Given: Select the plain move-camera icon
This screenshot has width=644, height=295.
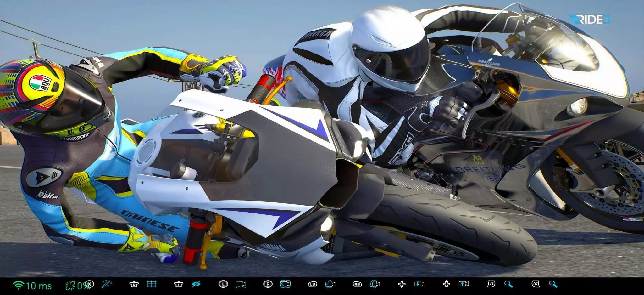Looking at the screenshot, I should coord(241,284).
